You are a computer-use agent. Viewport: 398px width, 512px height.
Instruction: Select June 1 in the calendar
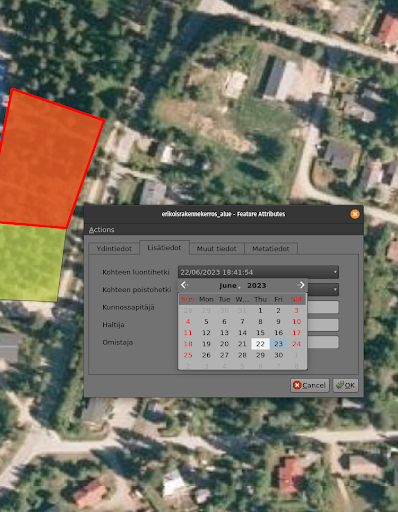tap(260, 310)
